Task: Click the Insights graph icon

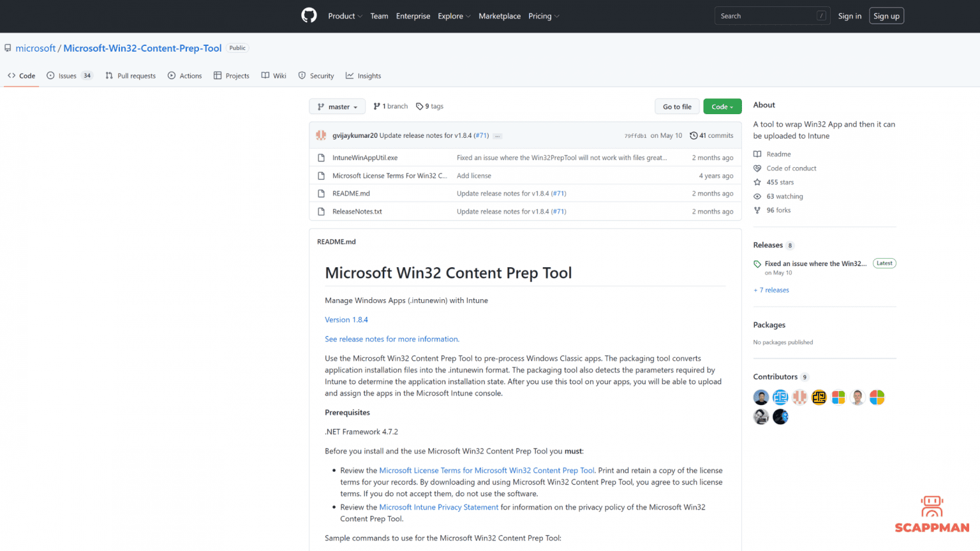Action: [350, 75]
